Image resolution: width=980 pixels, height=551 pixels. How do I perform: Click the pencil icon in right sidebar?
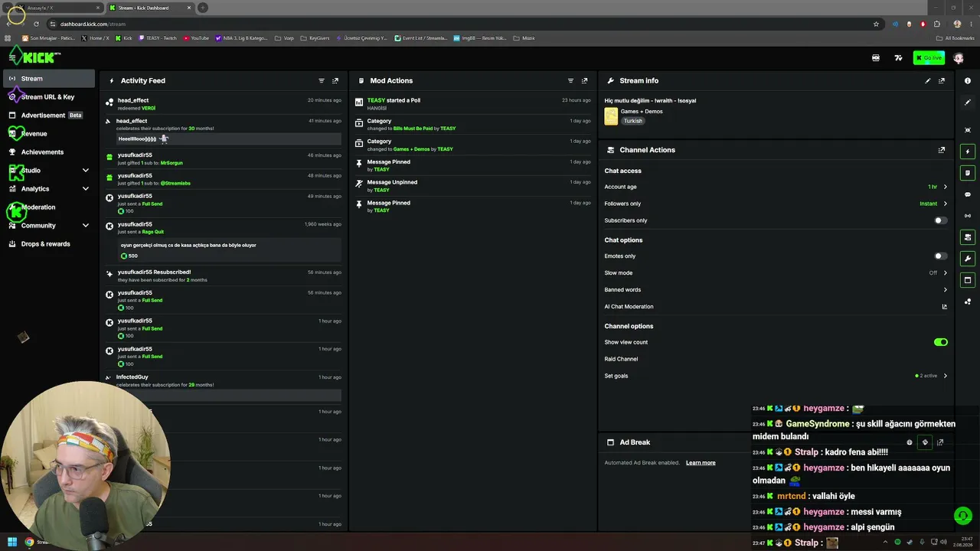968,102
